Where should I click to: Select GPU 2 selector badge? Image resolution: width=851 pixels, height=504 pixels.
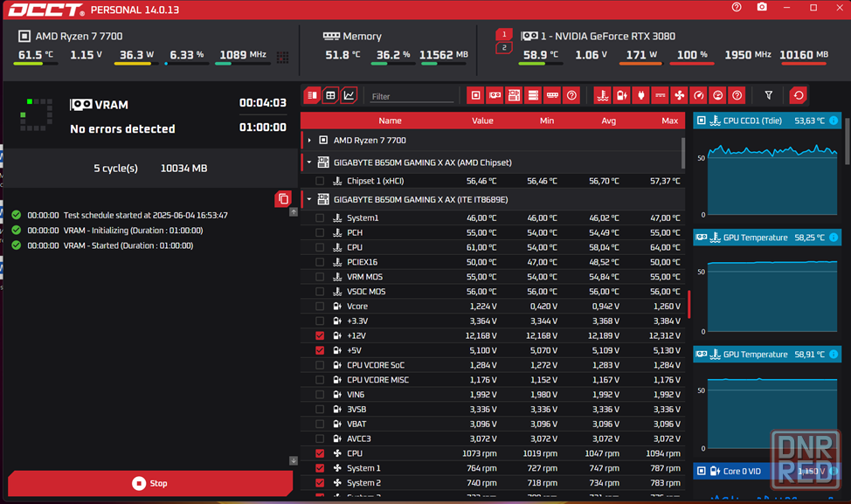tap(503, 48)
